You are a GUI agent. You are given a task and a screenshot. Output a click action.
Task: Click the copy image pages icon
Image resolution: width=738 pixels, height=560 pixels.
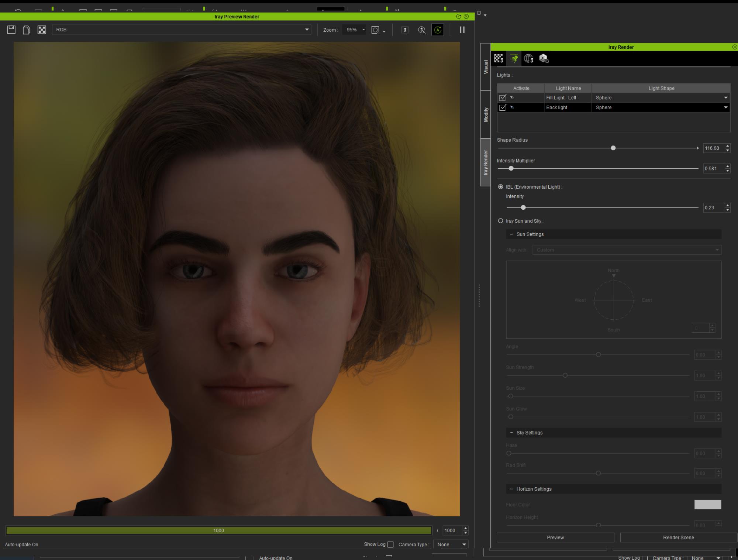coord(27,30)
